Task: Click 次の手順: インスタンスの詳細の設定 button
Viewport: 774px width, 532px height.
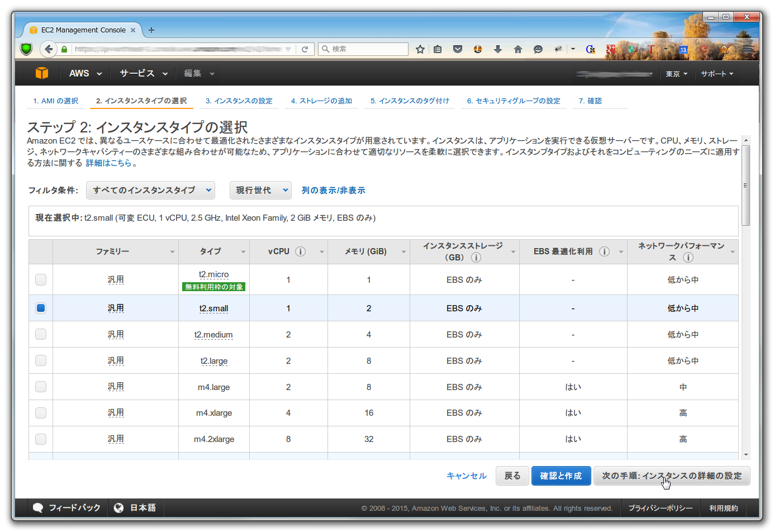Action: coord(672,476)
